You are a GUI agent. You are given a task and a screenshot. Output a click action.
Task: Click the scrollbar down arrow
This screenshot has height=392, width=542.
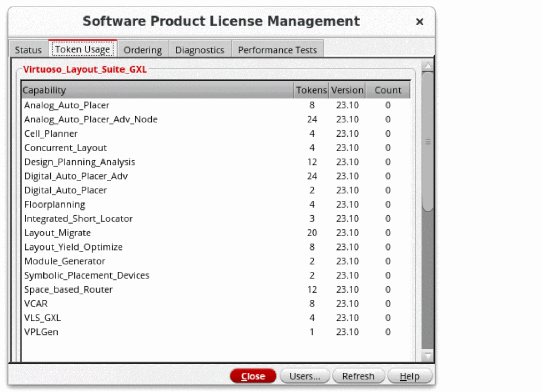point(428,356)
